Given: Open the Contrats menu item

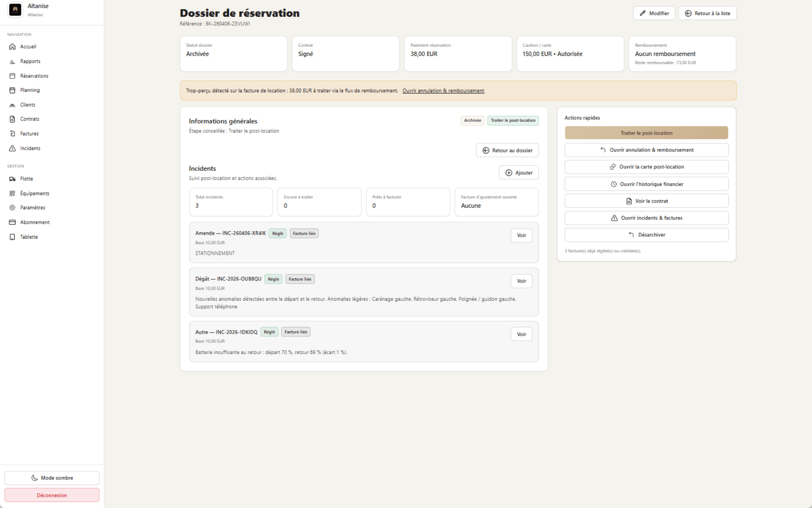Looking at the screenshot, I should coord(29,119).
